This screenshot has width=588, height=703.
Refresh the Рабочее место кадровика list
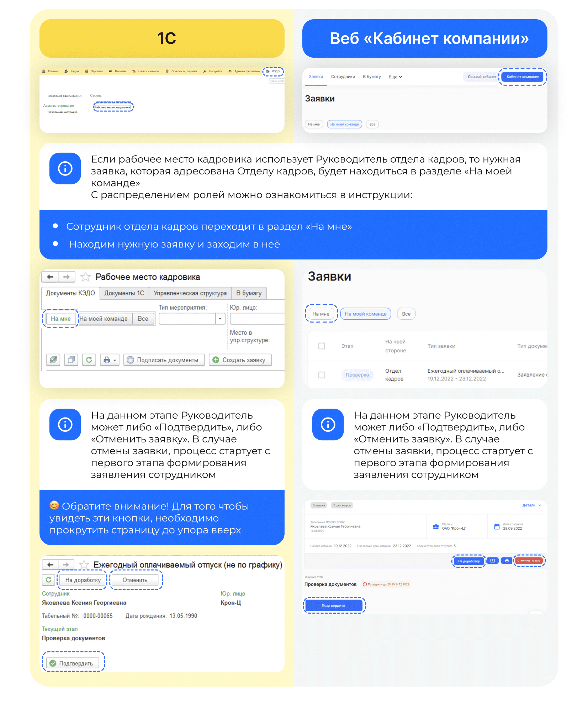tap(89, 360)
